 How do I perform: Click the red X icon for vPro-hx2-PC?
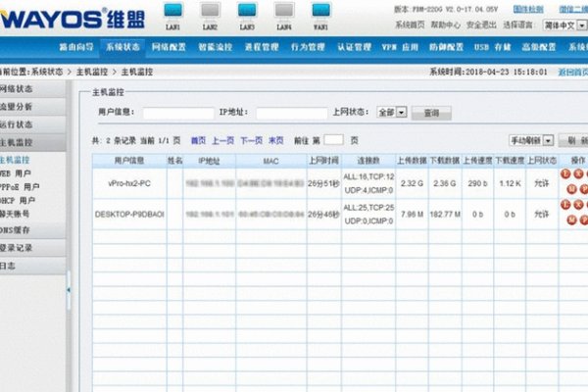578,173
